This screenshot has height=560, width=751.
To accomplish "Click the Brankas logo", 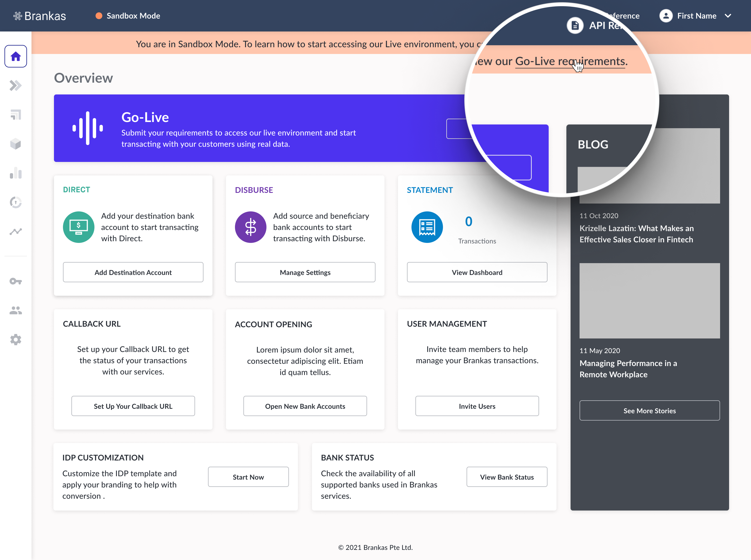I will point(40,16).
